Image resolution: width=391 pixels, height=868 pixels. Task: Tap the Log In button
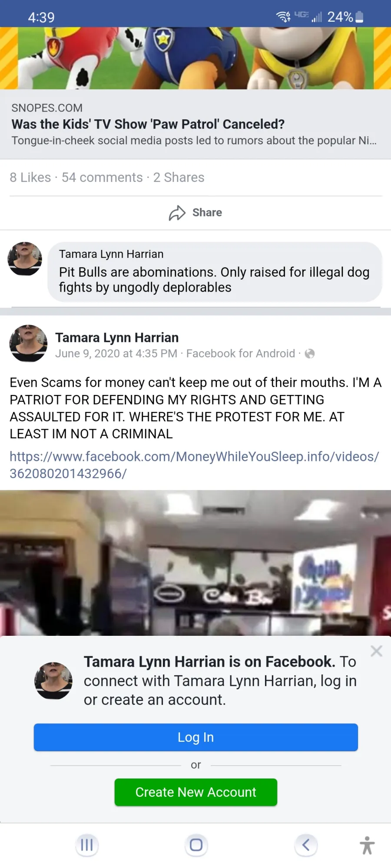click(x=196, y=737)
